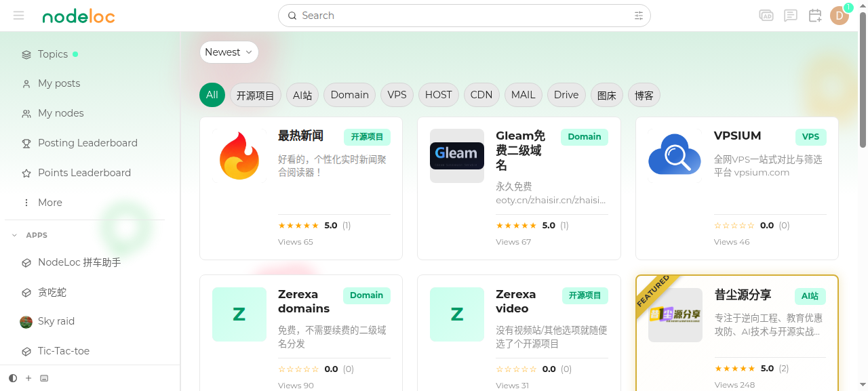Click the Zerexa domains Z logo

[239, 314]
